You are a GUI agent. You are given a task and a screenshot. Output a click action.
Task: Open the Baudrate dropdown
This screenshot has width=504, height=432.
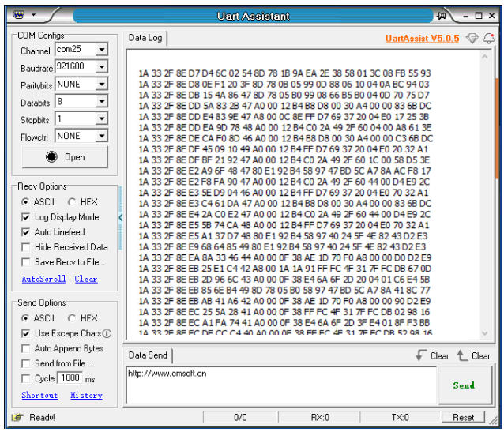click(x=102, y=67)
